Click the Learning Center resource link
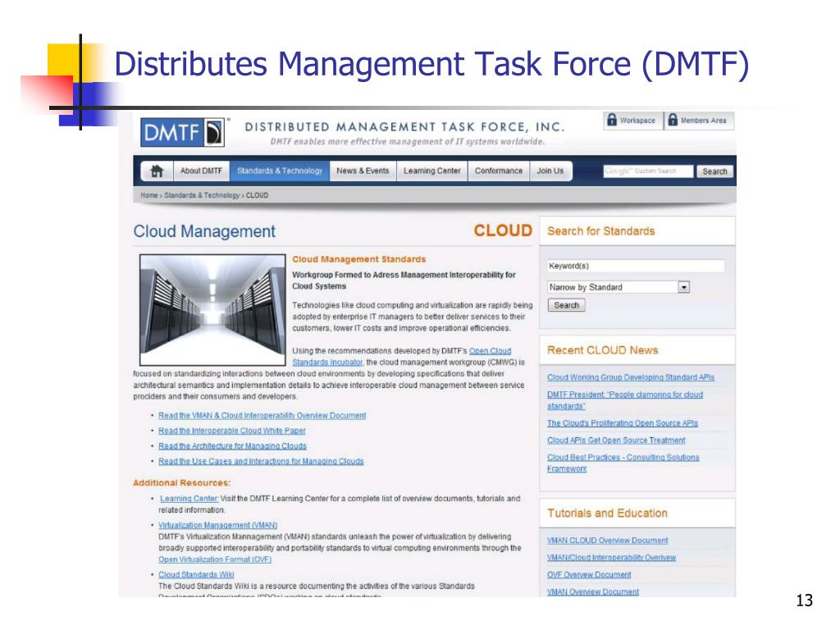This screenshot has height=630, width=840. coord(189,499)
